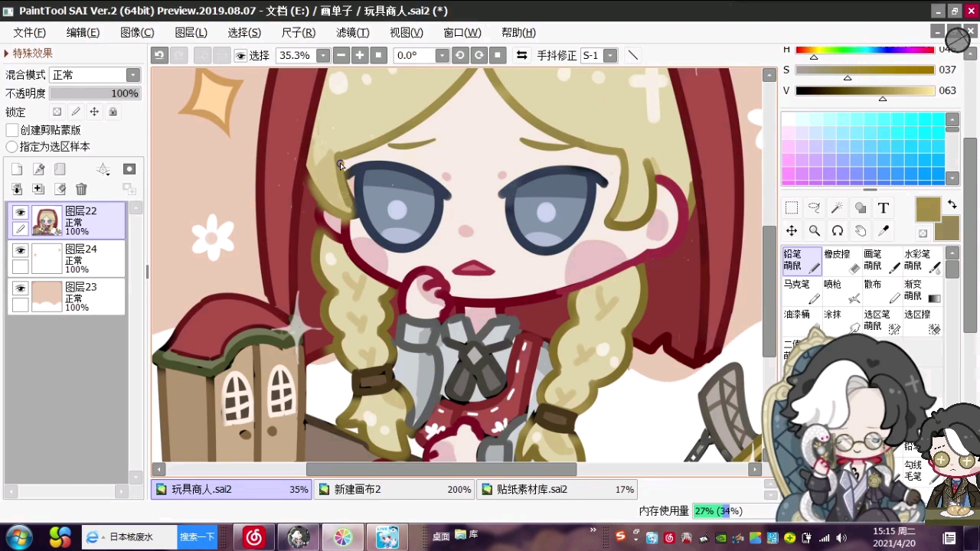Open 文件(F) menu
Viewport: 980px width, 551px height.
point(30,32)
